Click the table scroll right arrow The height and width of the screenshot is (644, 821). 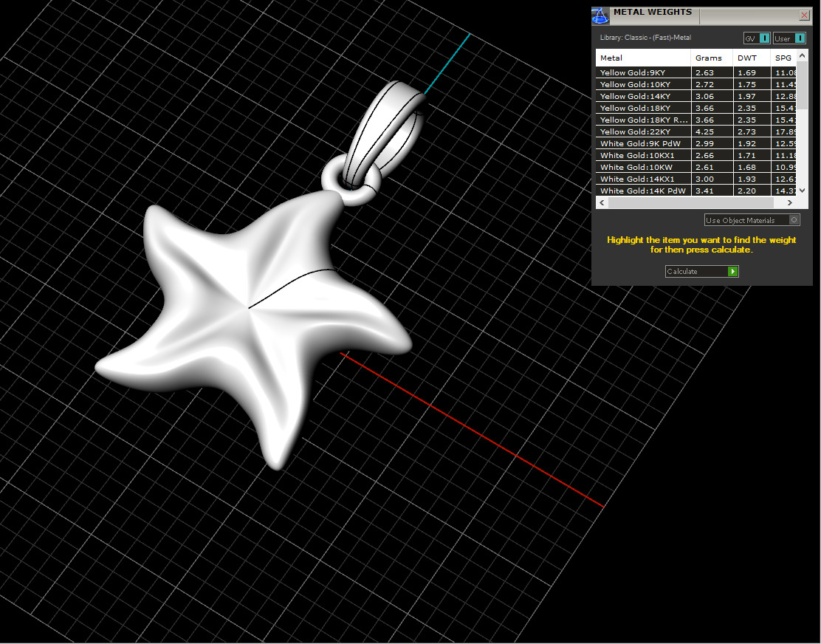(790, 202)
